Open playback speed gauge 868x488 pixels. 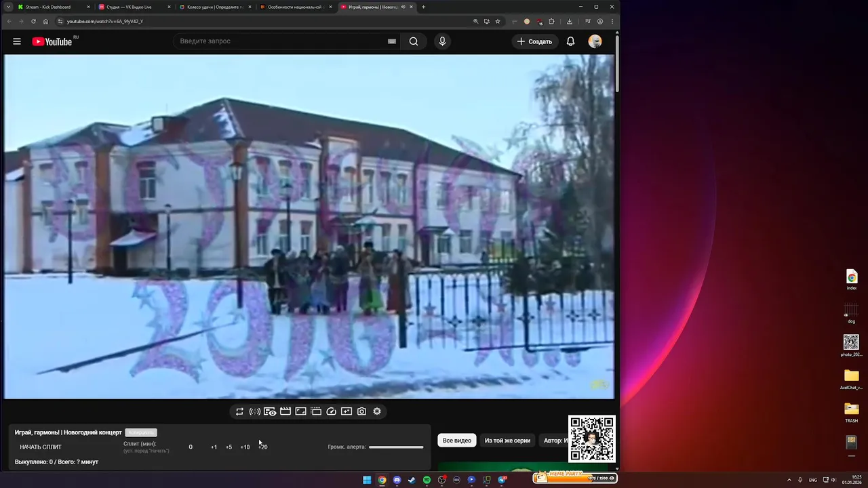point(332,411)
